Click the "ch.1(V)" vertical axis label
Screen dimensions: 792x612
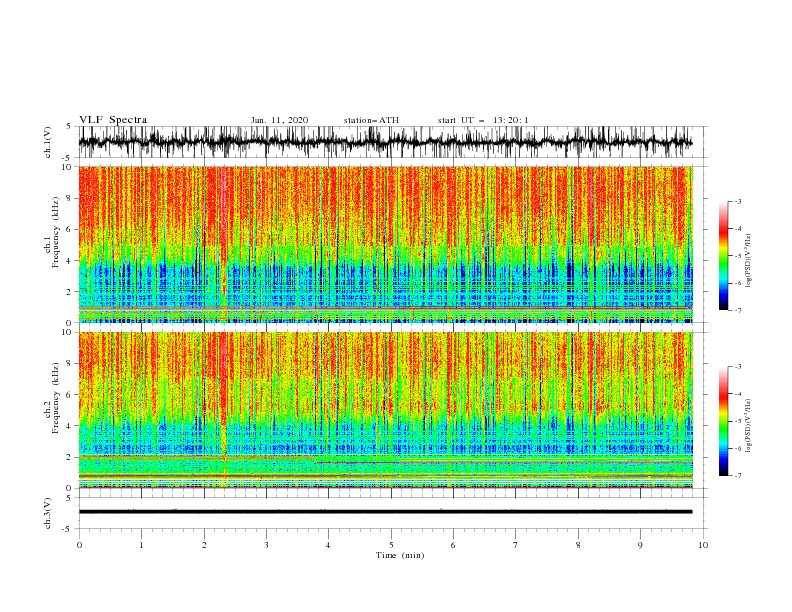(48, 142)
